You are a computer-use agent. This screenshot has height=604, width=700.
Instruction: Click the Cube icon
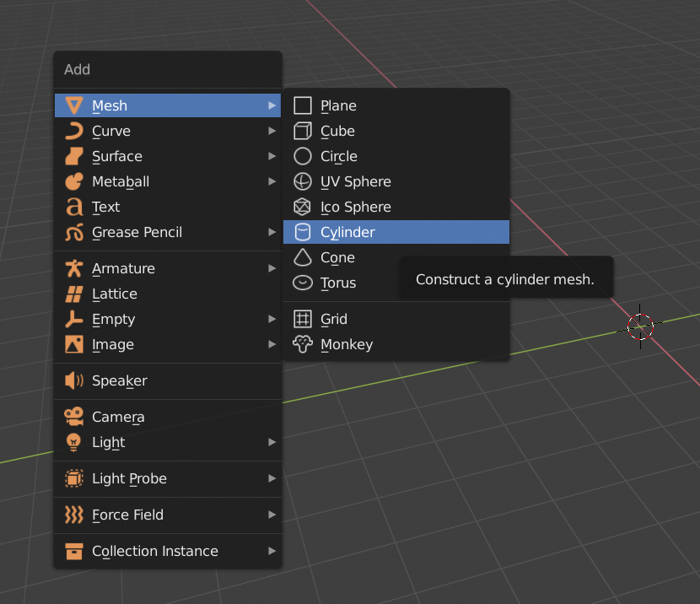(303, 131)
